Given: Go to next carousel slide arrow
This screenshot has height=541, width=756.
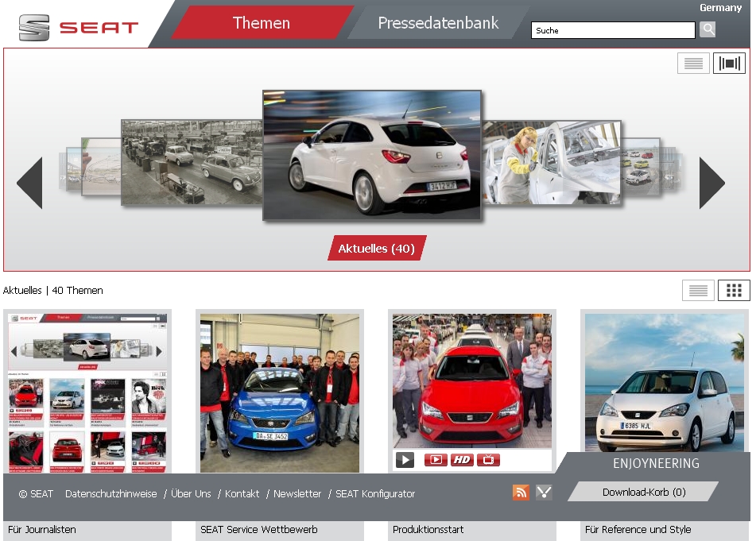Looking at the screenshot, I should 712,183.
